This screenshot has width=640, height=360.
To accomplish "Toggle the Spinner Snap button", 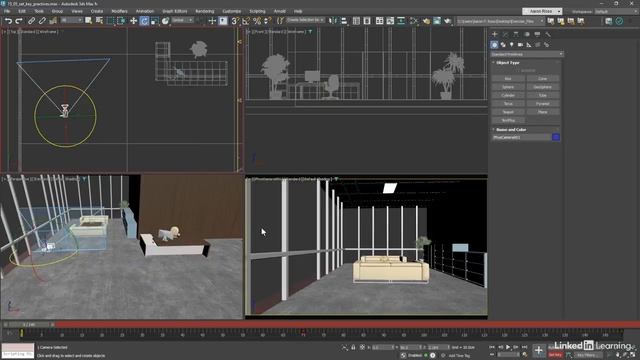I will coord(267,21).
